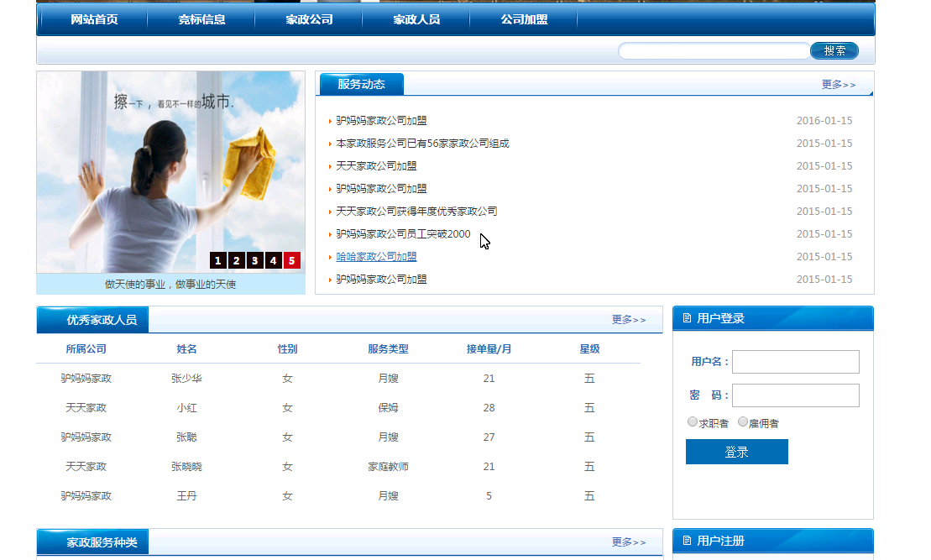Select staff name 小红
The height and width of the screenshot is (560, 931).
pos(186,408)
